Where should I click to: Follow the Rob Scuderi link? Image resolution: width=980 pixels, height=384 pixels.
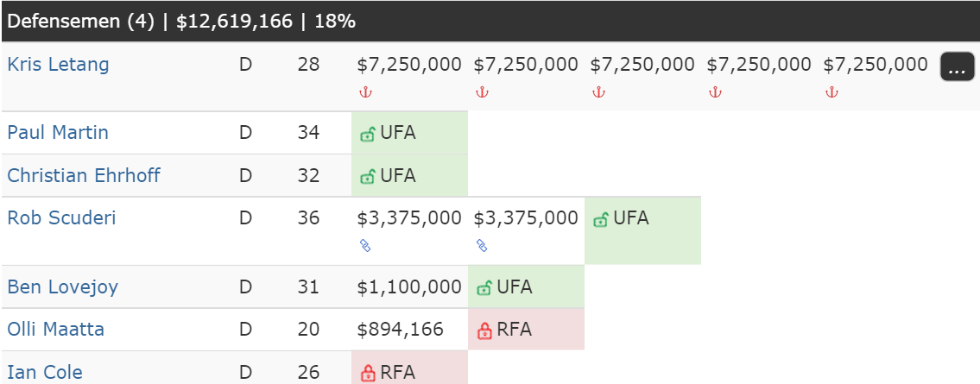point(61,218)
